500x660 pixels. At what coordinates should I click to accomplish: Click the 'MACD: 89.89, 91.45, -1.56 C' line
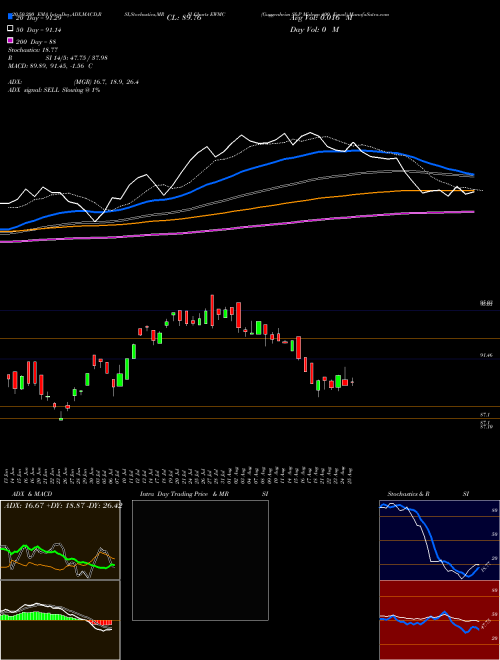click(51, 66)
